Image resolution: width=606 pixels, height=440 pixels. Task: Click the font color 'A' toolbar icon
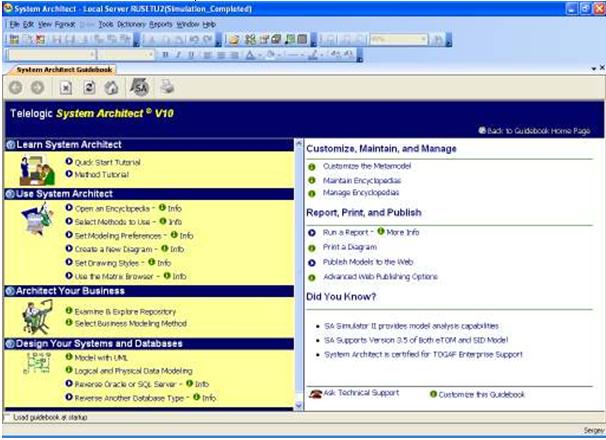[250, 55]
